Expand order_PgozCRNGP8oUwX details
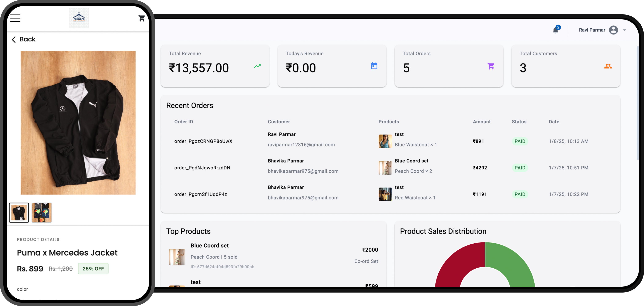This screenshot has height=306, width=644. click(x=203, y=141)
